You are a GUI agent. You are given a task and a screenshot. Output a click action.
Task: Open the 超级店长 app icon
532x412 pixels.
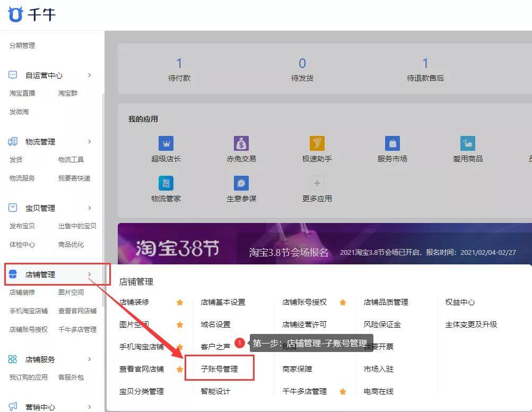click(x=166, y=143)
